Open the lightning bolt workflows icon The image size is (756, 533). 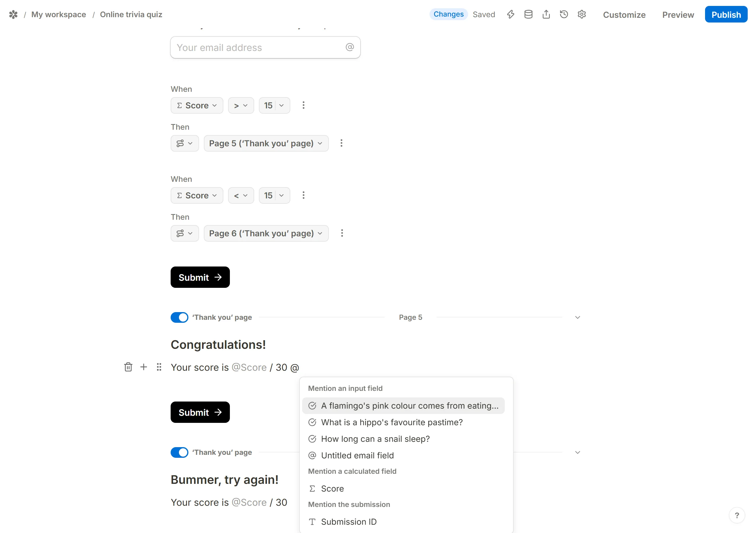point(510,15)
